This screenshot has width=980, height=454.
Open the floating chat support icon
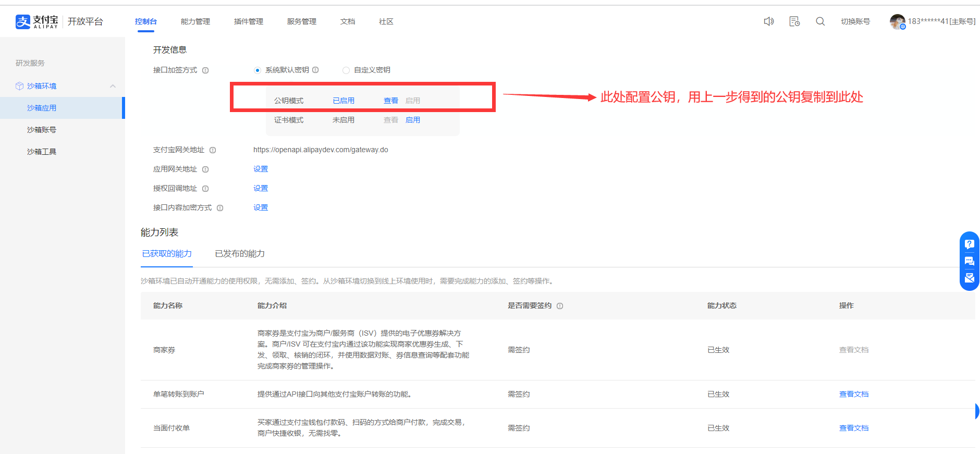pyautogui.click(x=969, y=261)
